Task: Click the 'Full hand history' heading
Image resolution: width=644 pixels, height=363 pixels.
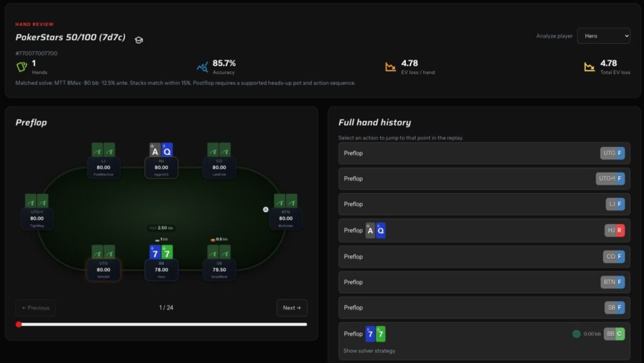Action: pyautogui.click(x=375, y=123)
